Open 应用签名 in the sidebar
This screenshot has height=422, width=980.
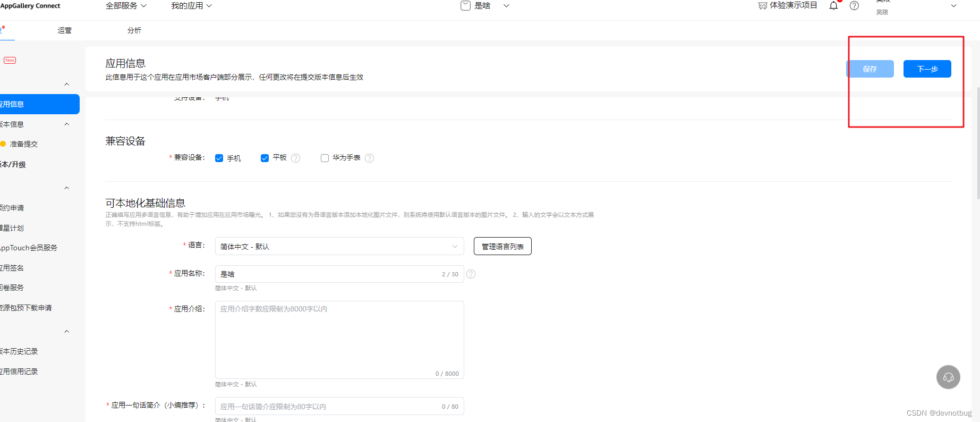coord(12,268)
